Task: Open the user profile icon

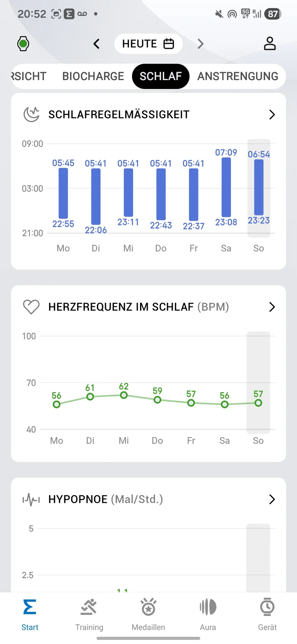Action: click(x=270, y=43)
